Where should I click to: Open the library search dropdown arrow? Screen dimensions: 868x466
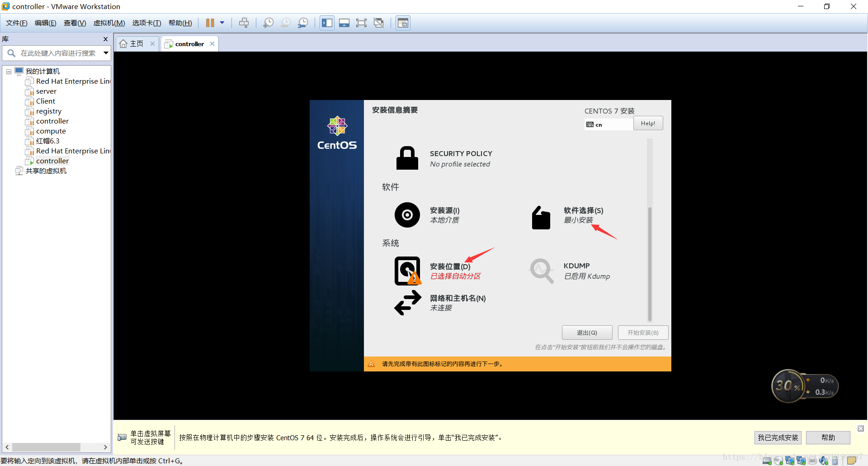click(x=106, y=53)
